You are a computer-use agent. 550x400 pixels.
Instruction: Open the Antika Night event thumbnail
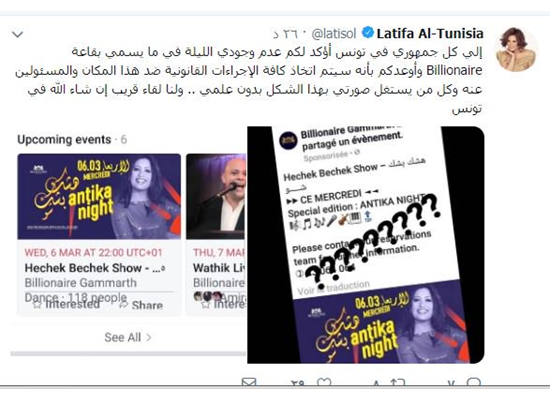[x=99, y=196]
